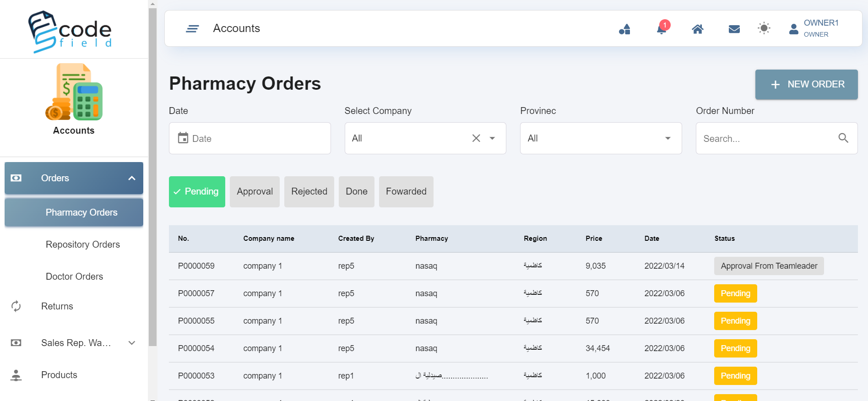The height and width of the screenshot is (401, 868).
Task: Open the OWNER1 user profile icon
Action: 794,29
